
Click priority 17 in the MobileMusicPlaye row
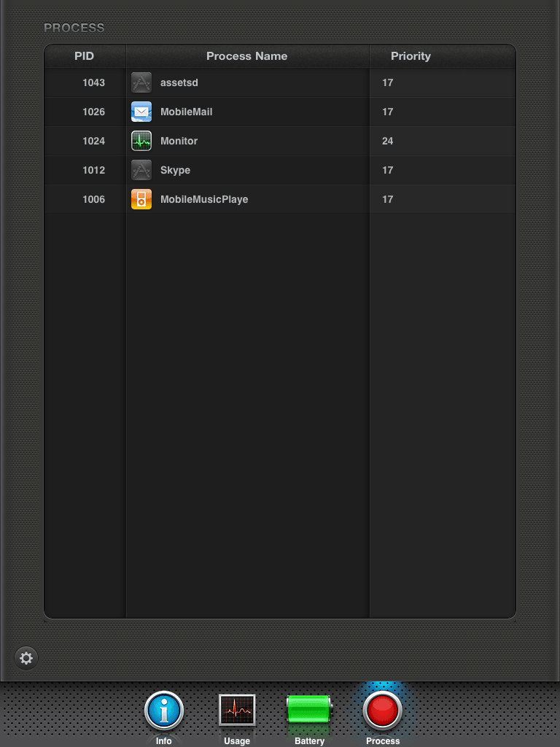pyautogui.click(x=387, y=199)
